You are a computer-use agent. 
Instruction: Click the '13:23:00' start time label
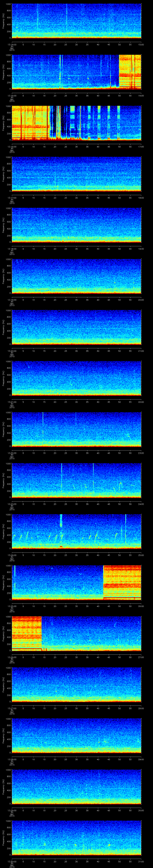[x=12, y=504]
